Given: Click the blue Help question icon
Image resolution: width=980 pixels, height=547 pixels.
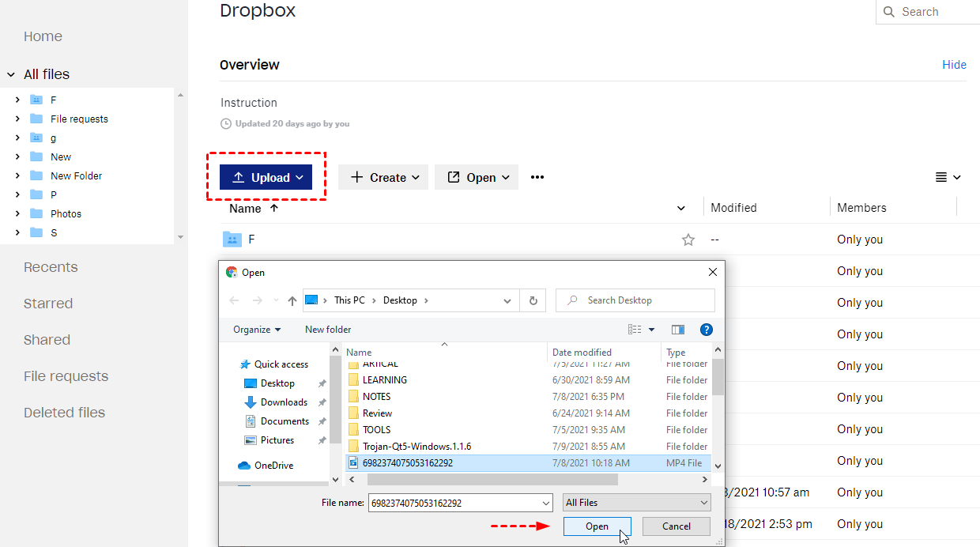Looking at the screenshot, I should pyautogui.click(x=707, y=330).
